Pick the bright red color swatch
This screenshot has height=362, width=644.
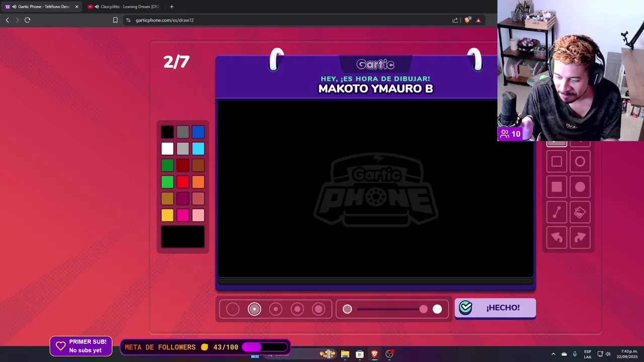(x=183, y=182)
